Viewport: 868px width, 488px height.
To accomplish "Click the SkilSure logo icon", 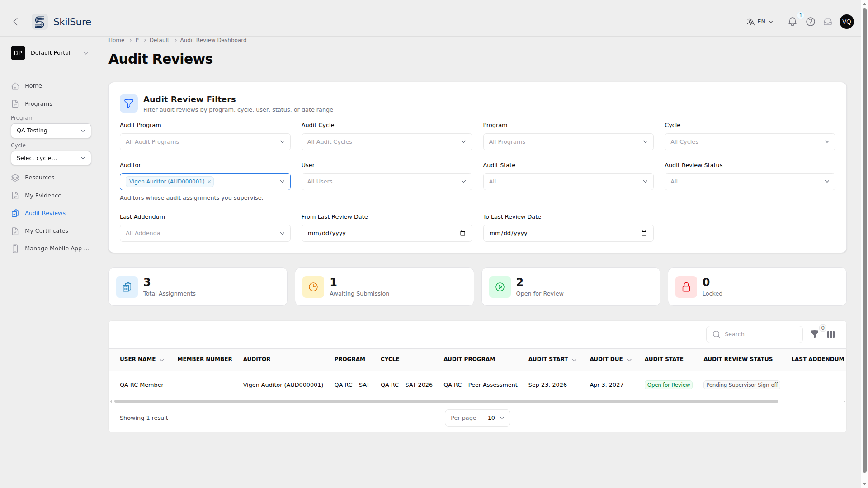I will click(x=40, y=22).
